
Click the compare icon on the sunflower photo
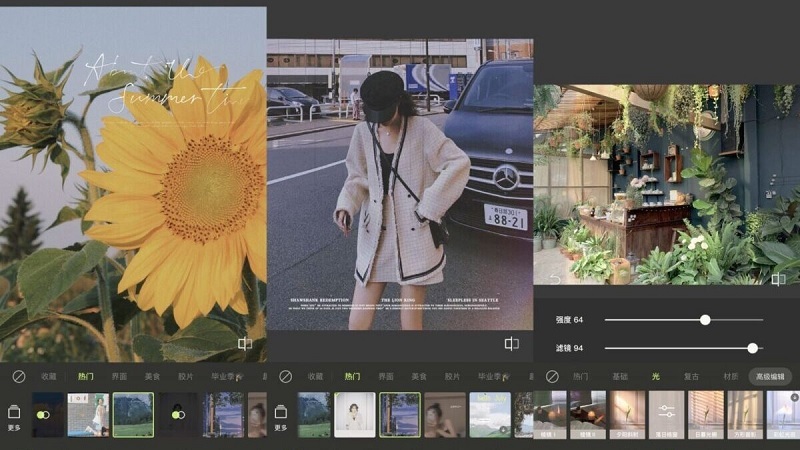[x=245, y=344]
